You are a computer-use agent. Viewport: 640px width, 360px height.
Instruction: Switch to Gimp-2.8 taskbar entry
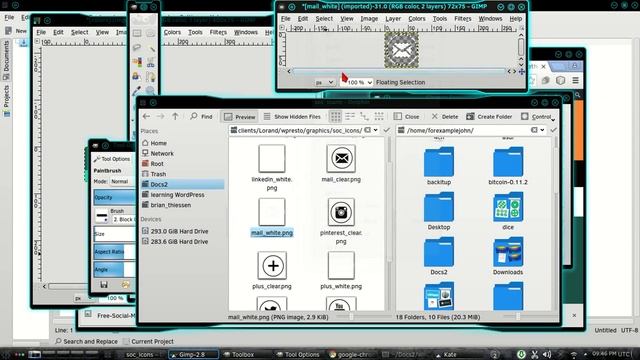(x=193, y=354)
